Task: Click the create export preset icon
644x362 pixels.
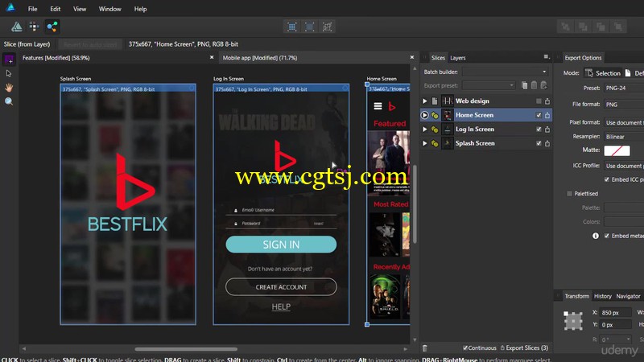Action: [x=544, y=85]
